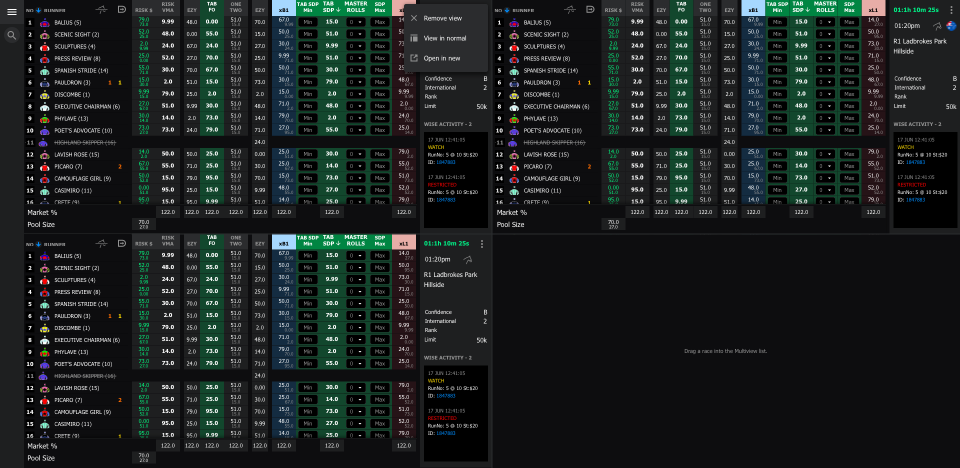Click the Australian flag icon in top-right panel
Viewport: 960px width, 468px height.
coord(949,25)
